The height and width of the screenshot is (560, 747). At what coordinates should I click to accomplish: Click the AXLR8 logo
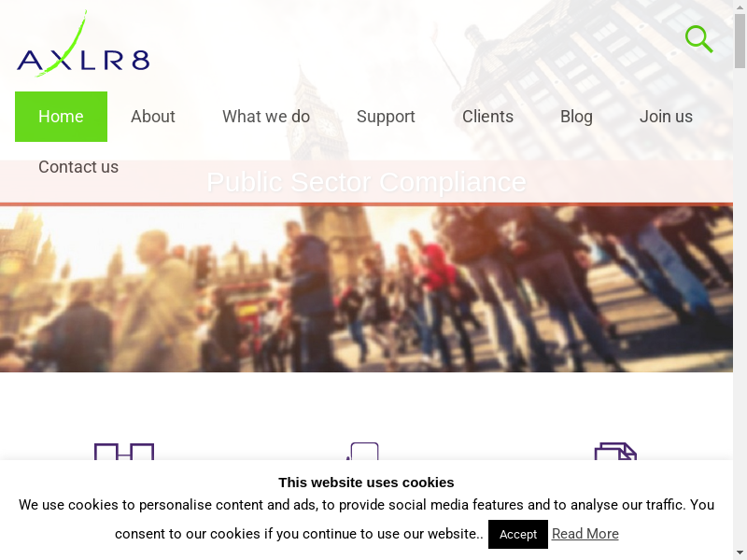[x=83, y=44]
